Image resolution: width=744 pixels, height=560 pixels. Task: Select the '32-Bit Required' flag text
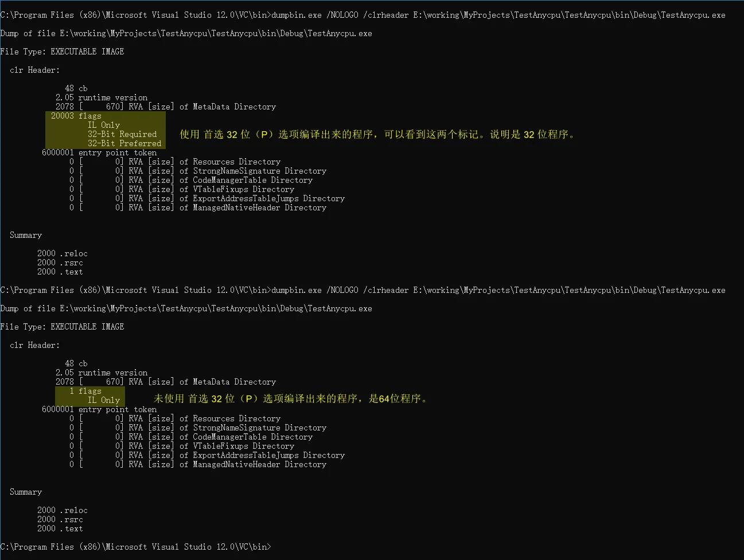coord(122,134)
